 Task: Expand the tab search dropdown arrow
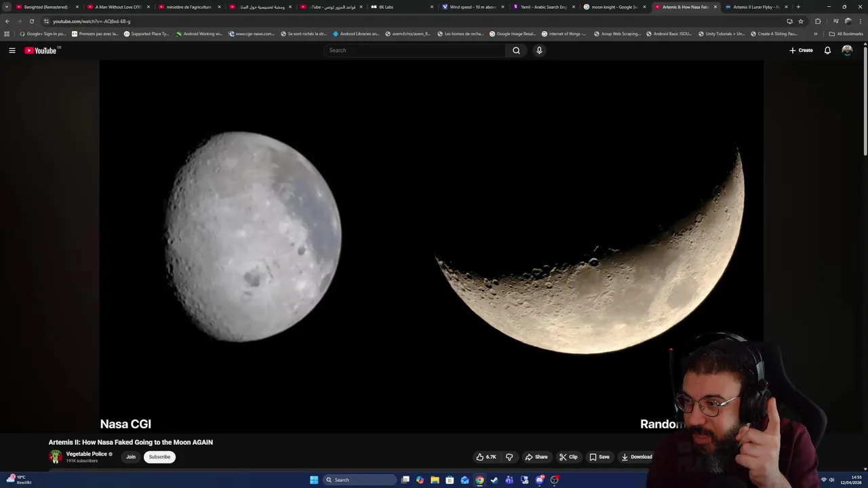(x=7, y=7)
